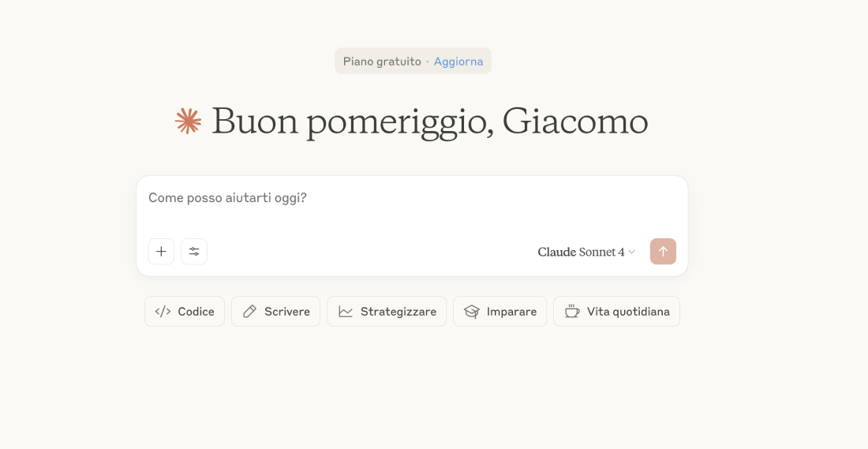Pick the Strategizzare suggestion chip
Image resolution: width=868 pixels, height=449 pixels.
click(387, 312)
